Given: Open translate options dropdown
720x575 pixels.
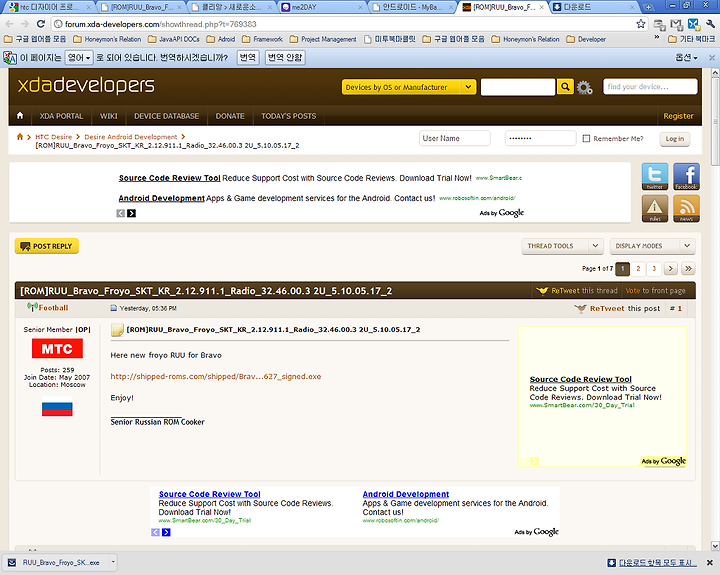Looking at the screenshot, I should [686, 58].
